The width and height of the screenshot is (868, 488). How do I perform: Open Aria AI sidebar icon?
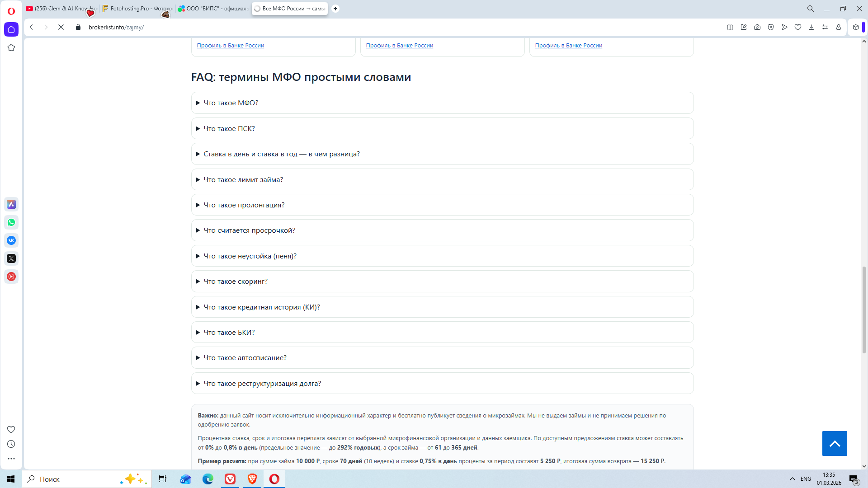(11, 204)
